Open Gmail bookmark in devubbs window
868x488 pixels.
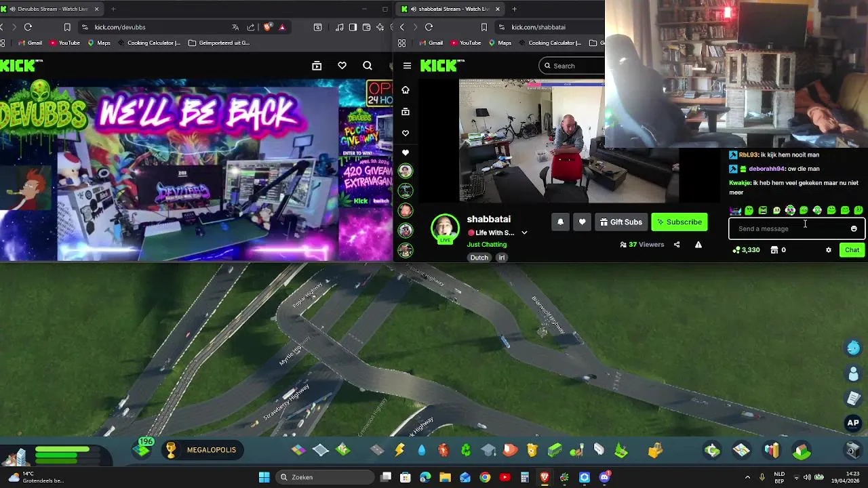(x=30, y=43)
